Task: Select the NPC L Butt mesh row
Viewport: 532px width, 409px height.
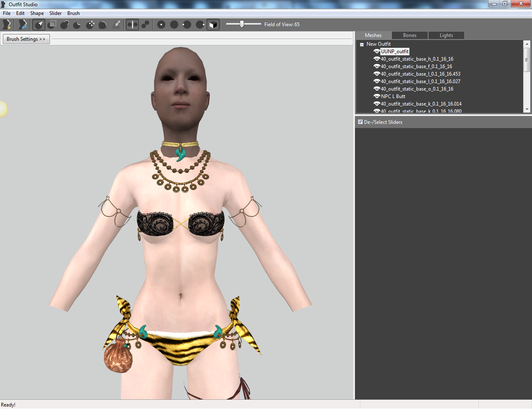Action: tap(393, 96)
